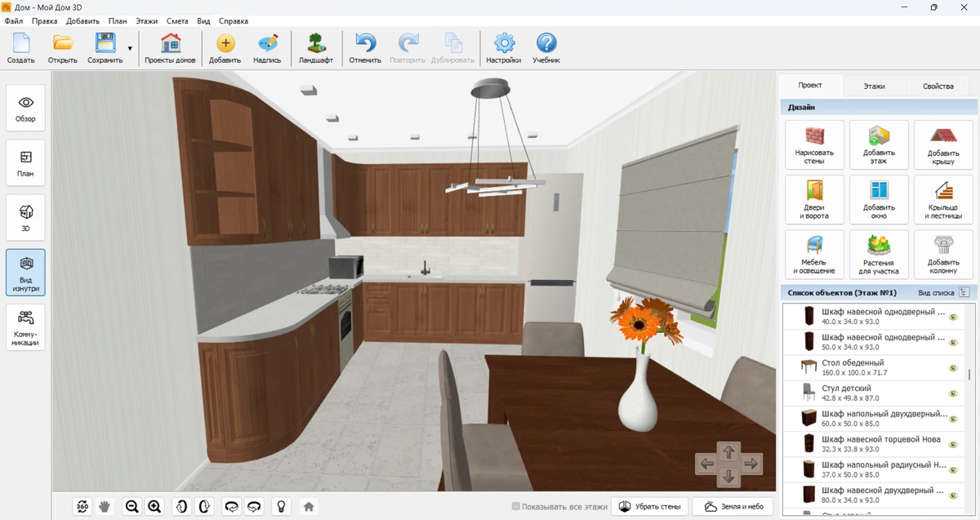
Task: Switch to the Этажи tab
Action: click(874, 86)
